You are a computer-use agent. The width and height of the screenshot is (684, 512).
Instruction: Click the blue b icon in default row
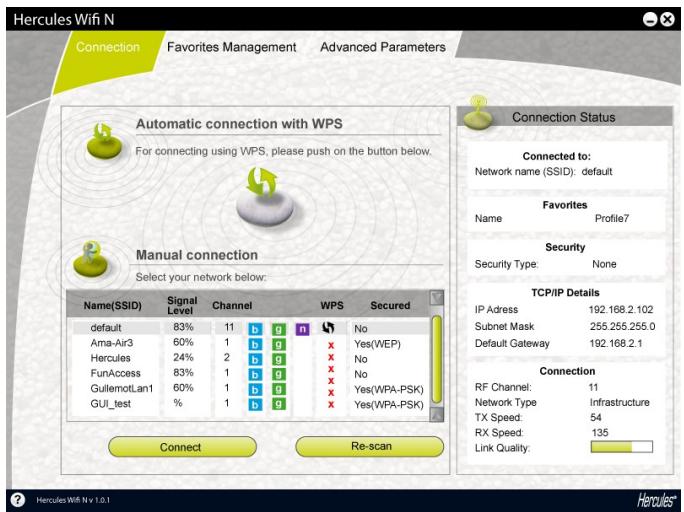point(255,329)
